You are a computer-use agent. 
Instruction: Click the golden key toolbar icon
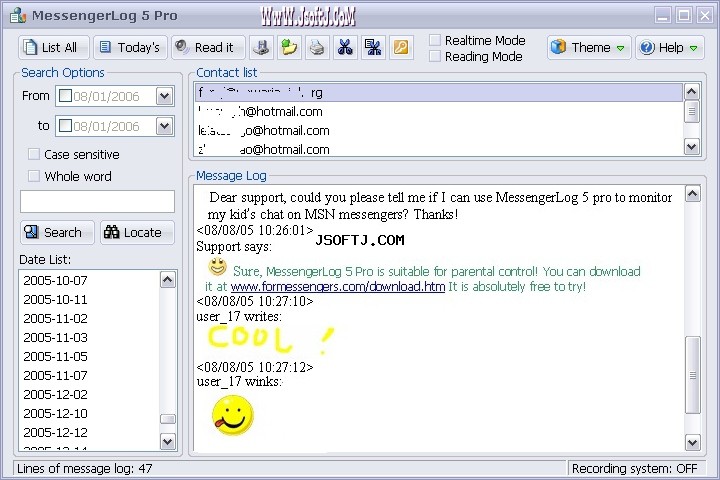(401, 47)
